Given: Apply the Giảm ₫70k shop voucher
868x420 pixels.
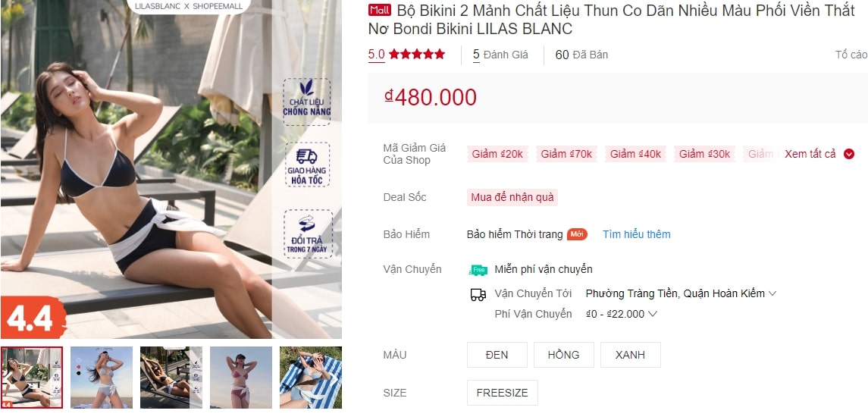Looking at the screenshot, I should point(566,155).
